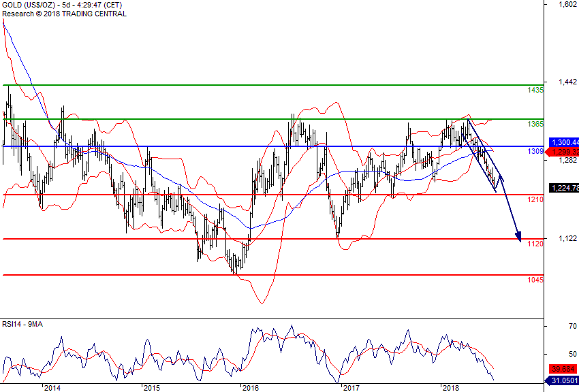This screenshot has height=392, width=579.
Task: Click the RSI14 - 9MA indicator label
Action: coord(22,324)
